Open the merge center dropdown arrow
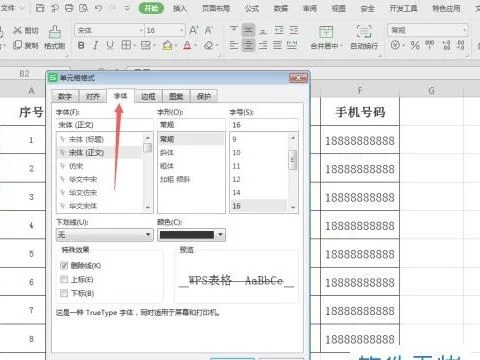480x360 pixels. click(341, 46)
